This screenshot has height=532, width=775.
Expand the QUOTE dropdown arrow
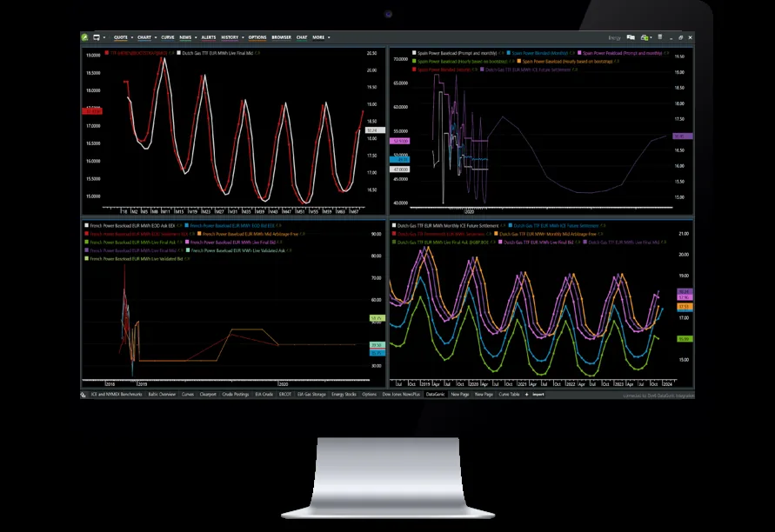pyautogui.click(x=132, y=37)
